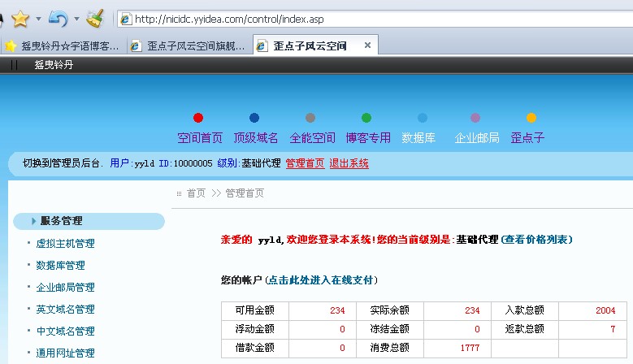Switch to the 摇曳铃丹☆宇语博客 tab
The width and height of the screenshot is (633, 364).
(x=63, y=46)
